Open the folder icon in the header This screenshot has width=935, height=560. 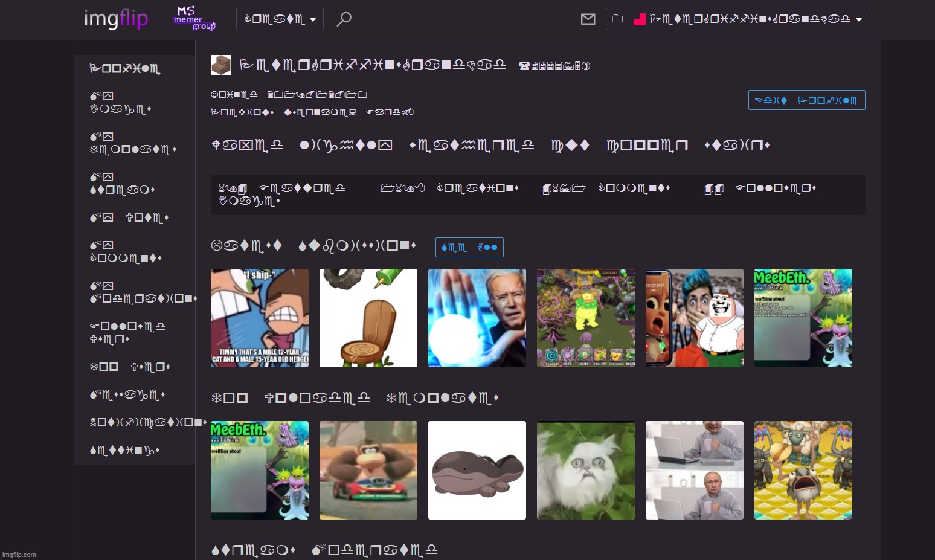617,19
